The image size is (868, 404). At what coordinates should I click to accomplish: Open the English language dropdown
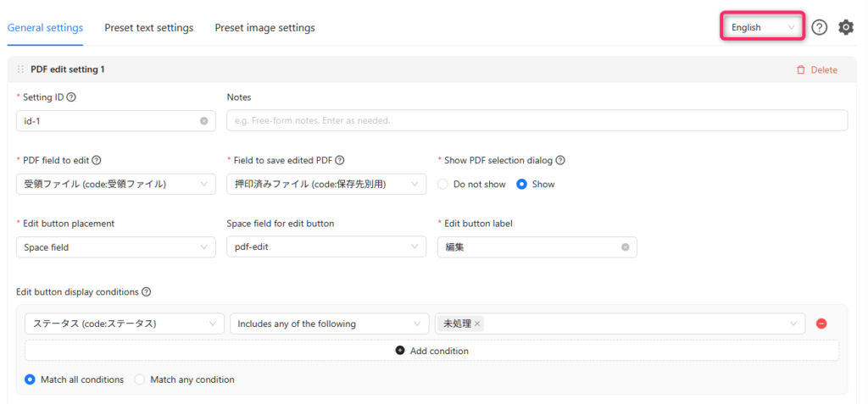pyautogui.click(x=763, y=27)
